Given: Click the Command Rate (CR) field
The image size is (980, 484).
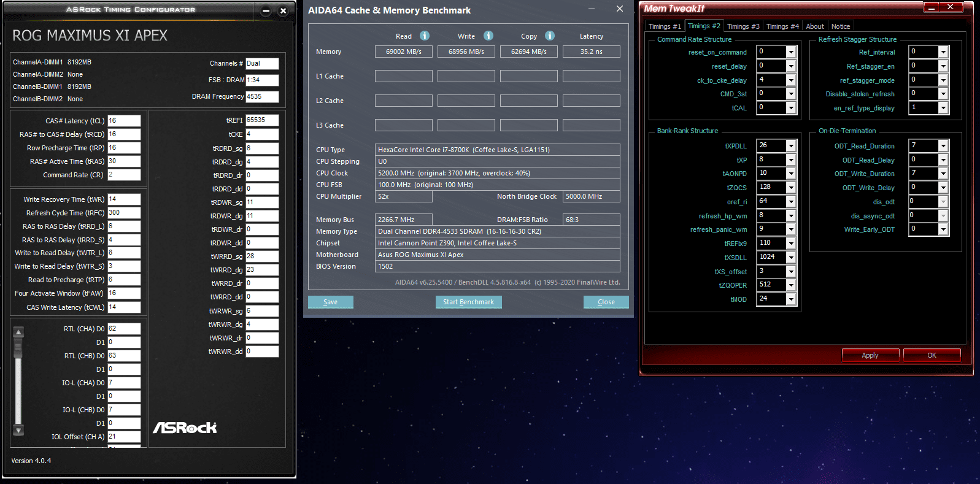Looking at the screenshot, I should (x=124, y=175).
